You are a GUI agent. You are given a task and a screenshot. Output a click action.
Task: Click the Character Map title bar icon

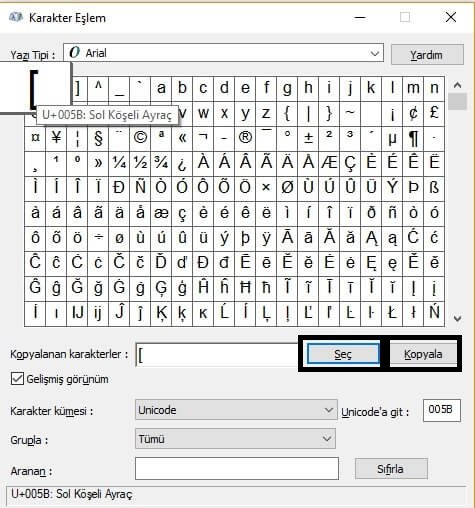click(x=15, y=17)
